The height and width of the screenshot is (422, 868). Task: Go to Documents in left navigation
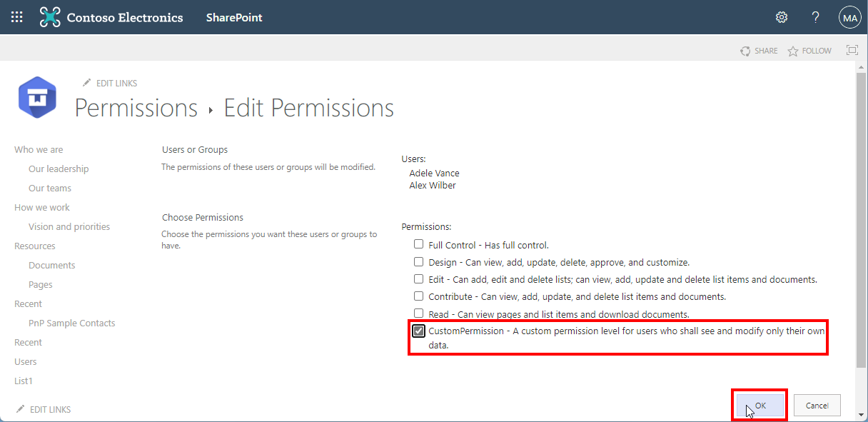[51, 265]
